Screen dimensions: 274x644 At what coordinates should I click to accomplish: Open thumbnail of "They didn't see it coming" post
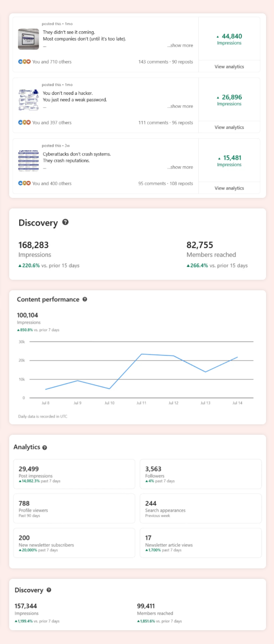coord(29,39)
